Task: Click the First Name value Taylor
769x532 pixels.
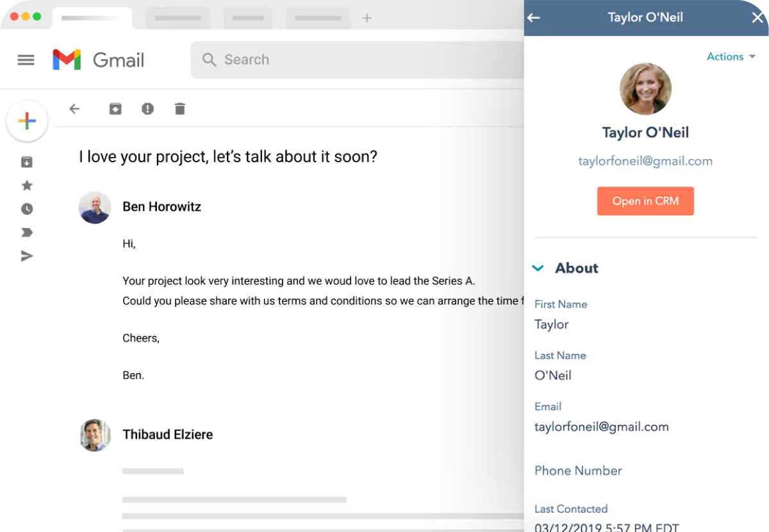Action: point(552,324)
